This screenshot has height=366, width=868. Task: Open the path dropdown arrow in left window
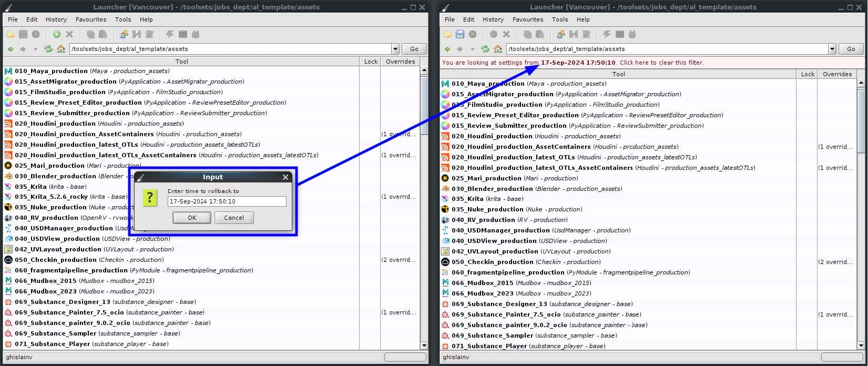(x=395, y=49)
